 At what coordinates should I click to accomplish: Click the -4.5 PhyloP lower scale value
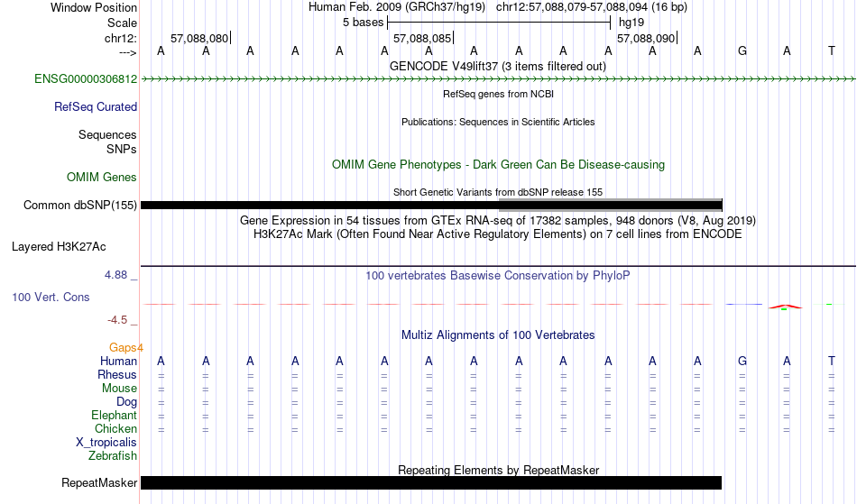pos(117,320)
